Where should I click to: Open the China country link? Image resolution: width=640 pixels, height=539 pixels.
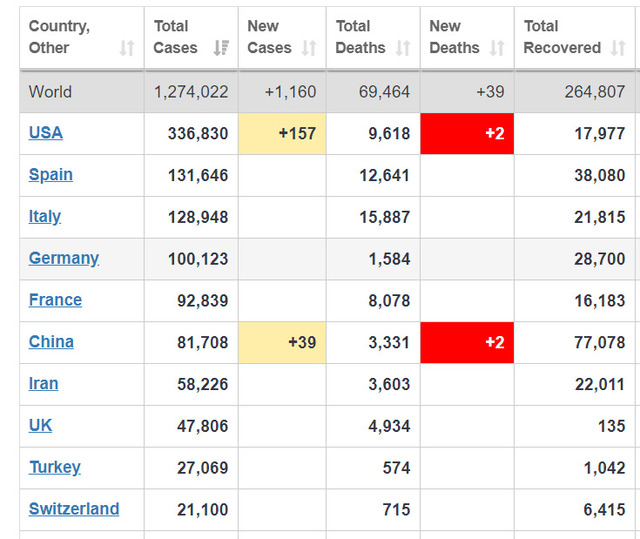point(51,342)
